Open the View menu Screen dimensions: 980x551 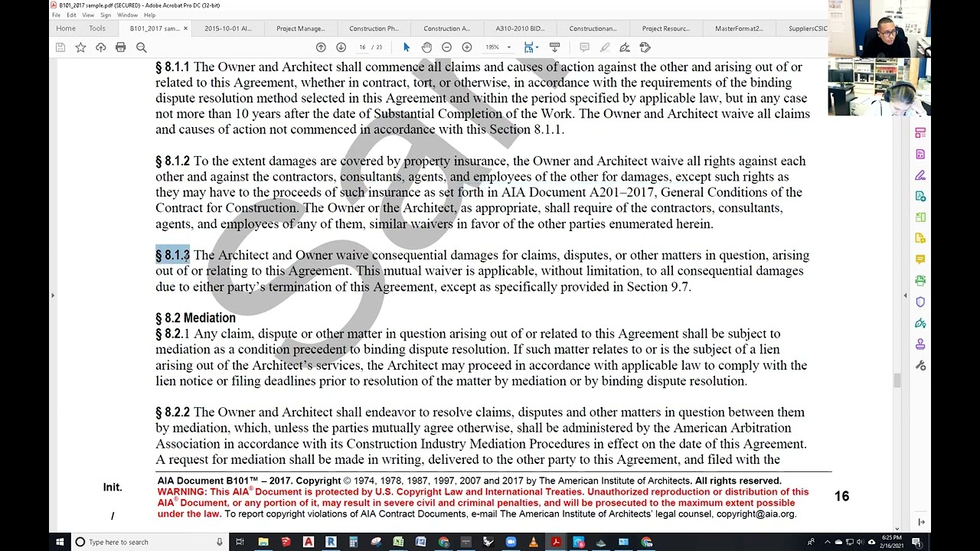click(88, 15)
